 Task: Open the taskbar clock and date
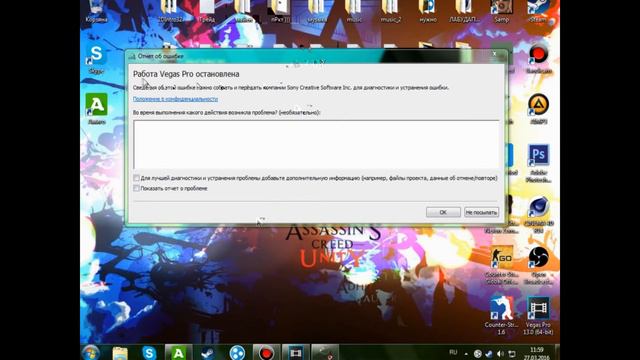(x=537, y=353)
